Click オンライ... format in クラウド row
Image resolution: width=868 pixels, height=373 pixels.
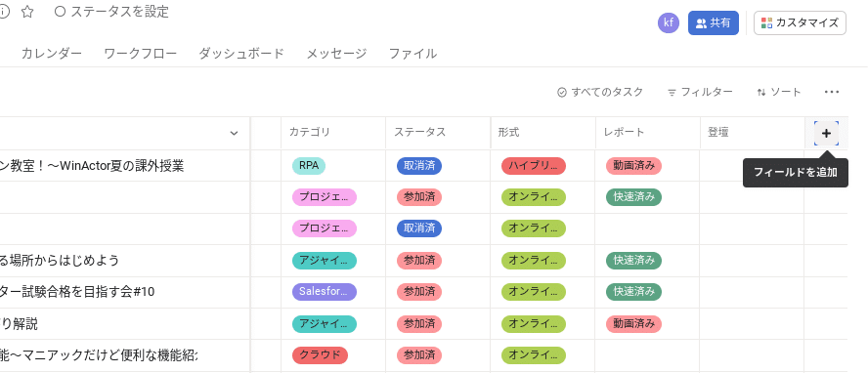[x=534, y=354]
